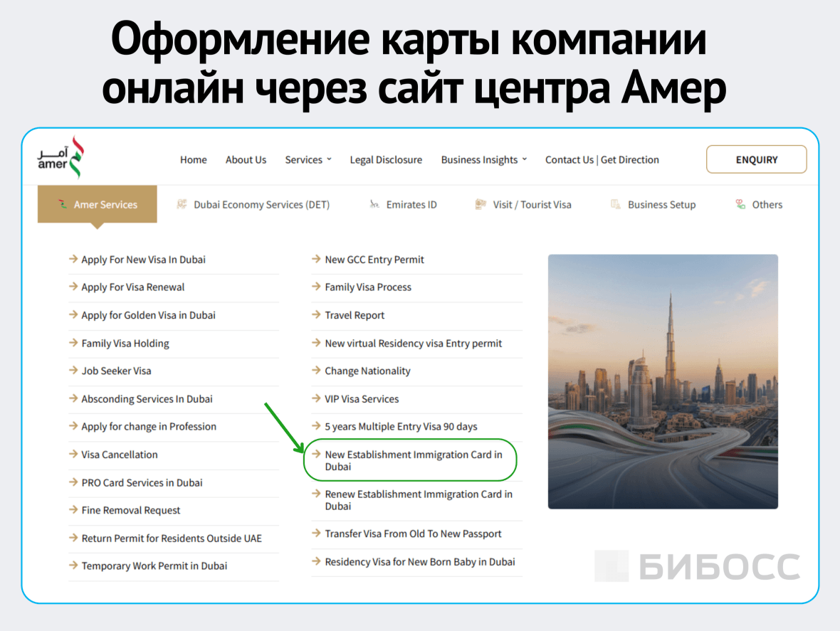This screenshot has height=631, width=840.
Task: Open New GCC Entry Permit link
Action: (374, 260)
